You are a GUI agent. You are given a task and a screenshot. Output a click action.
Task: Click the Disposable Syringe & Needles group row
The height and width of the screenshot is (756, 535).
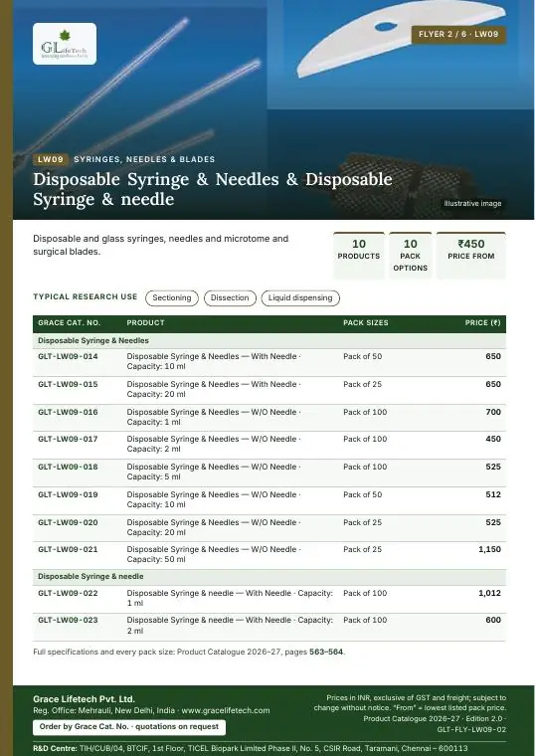(x=269, y=341)
